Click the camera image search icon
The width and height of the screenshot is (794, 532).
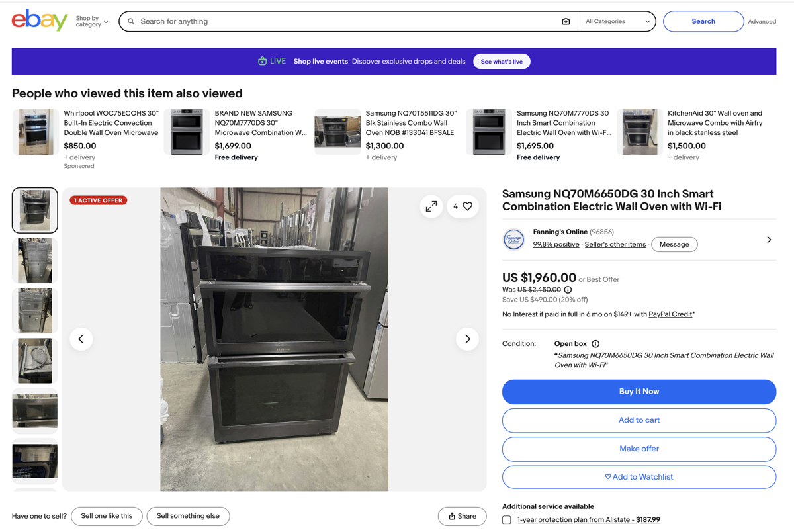[566, 22]
